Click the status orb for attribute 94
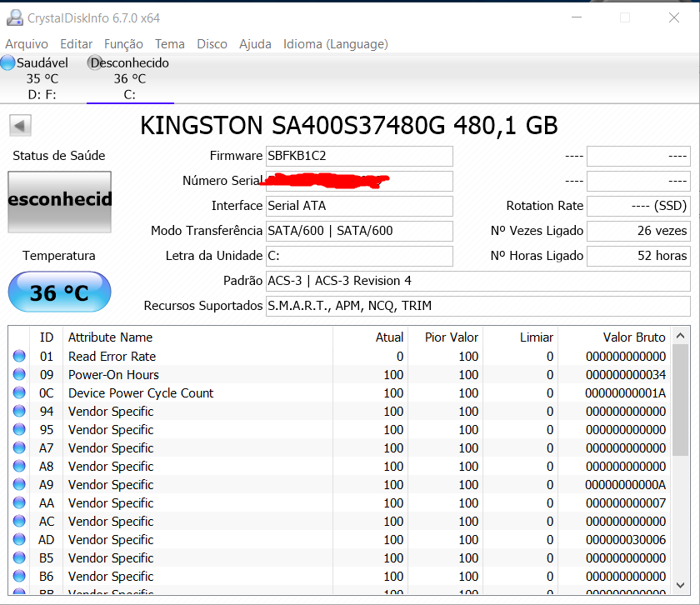 point(19,411)
